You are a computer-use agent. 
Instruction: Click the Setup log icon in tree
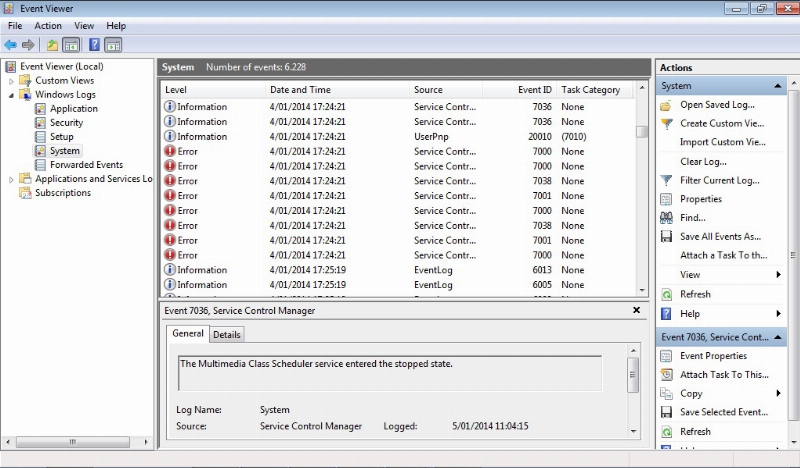[40, 136]
